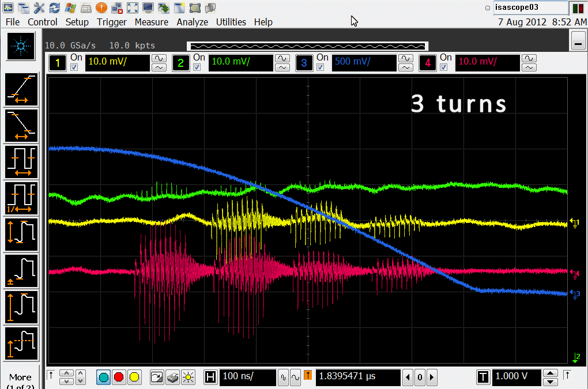Screen dimensions: 588x389
Task: Click the channel 2 number button
Action: click(x=180, y=63)
